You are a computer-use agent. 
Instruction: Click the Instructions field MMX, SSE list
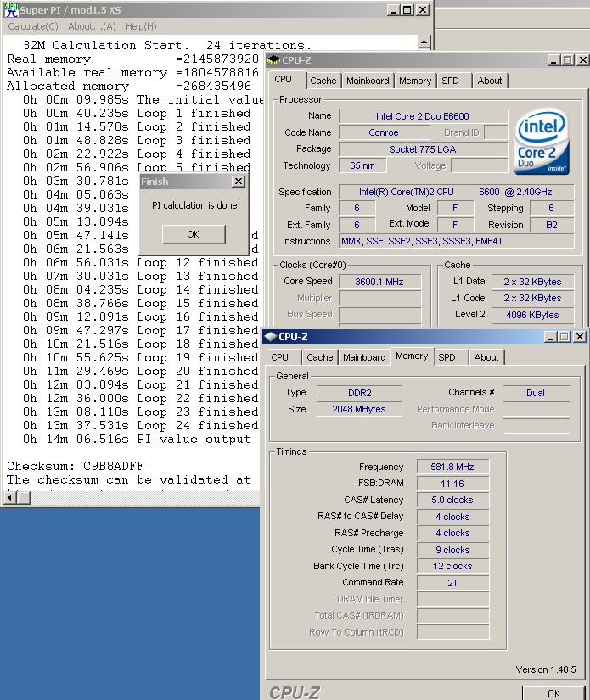456,241
